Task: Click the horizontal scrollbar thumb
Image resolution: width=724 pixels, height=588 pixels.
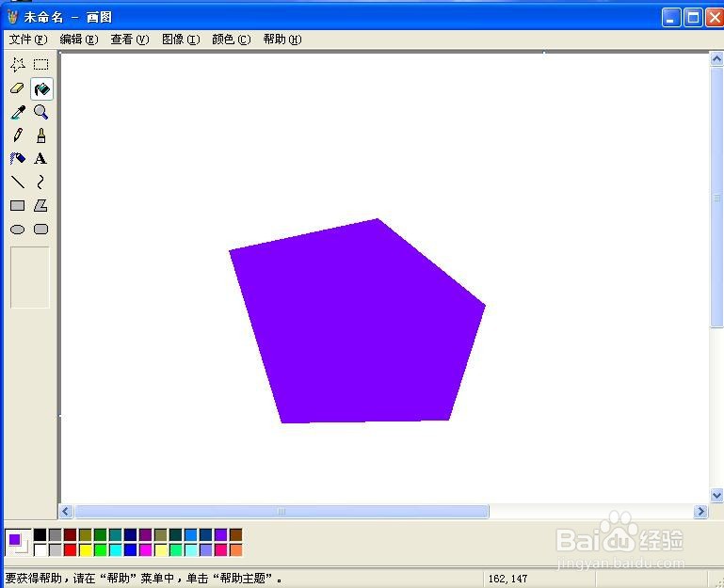Action: tap(282, 512)
